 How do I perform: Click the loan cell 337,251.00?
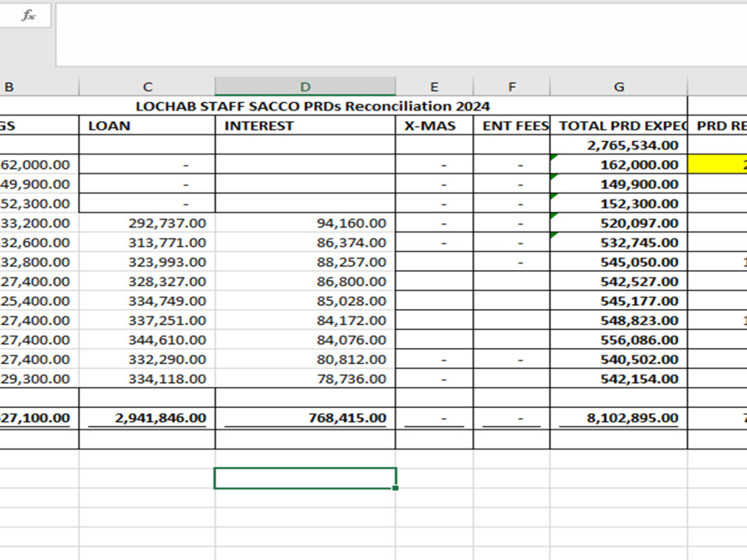[147, 320]
